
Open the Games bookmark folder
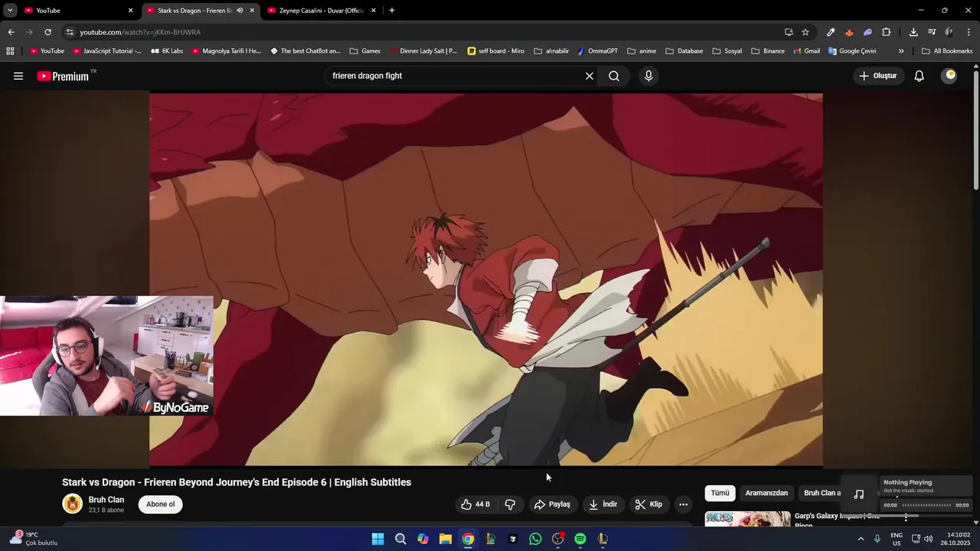coord(364,51)
